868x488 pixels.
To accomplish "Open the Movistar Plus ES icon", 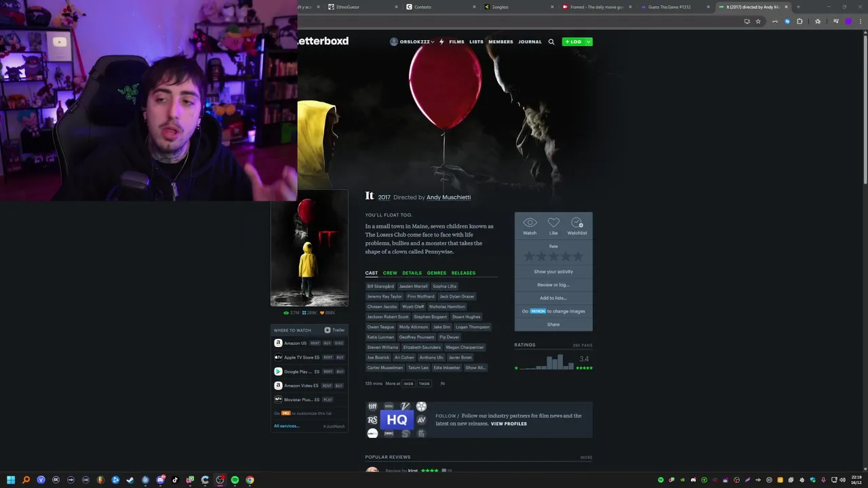I will [x=278, y=400].
